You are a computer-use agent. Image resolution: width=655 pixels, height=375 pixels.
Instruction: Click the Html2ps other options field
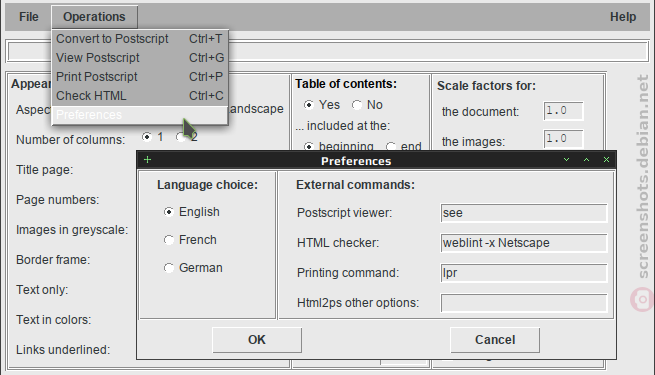(523, 303)
